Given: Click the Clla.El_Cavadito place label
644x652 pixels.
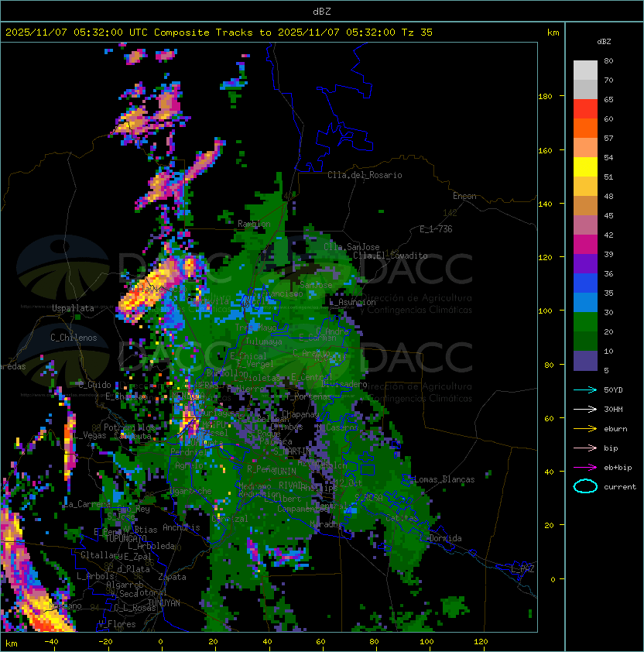Looking at the screenshot, I should tap(390, 256).
